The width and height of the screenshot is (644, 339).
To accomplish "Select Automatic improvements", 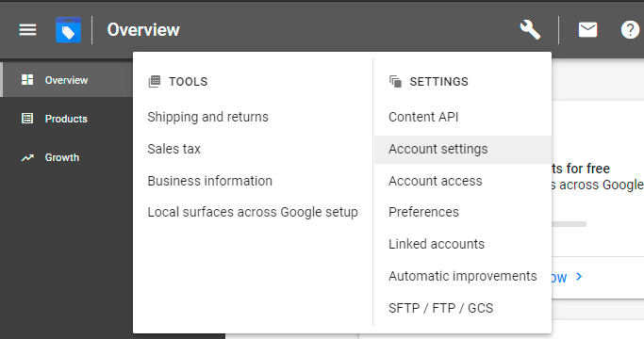I will click(463, 276).
